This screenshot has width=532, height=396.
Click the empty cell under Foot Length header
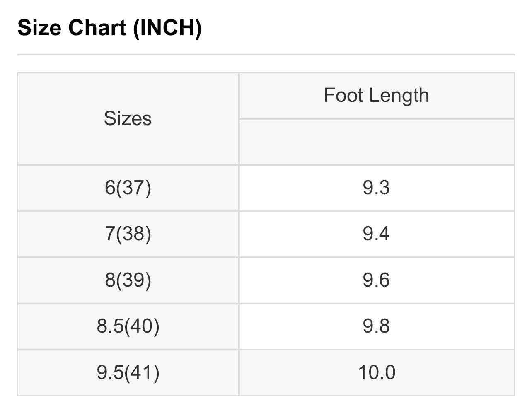point(376,142)
